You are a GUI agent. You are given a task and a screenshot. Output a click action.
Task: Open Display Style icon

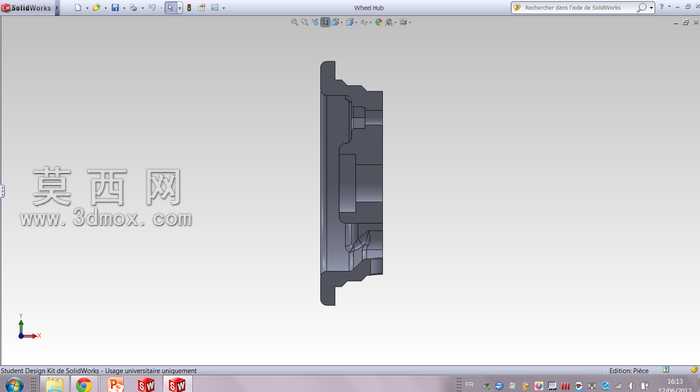(x=350, y=22)
